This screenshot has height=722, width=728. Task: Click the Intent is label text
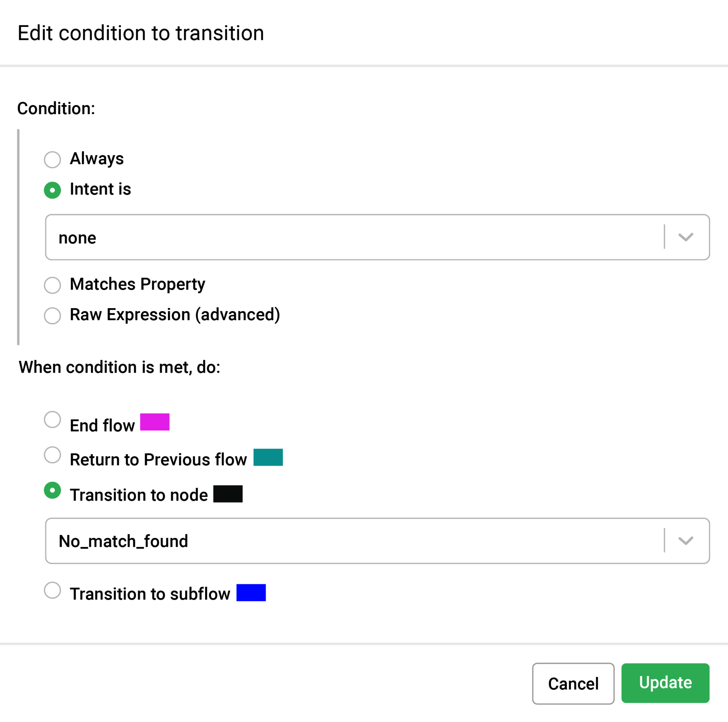[100, 189]
